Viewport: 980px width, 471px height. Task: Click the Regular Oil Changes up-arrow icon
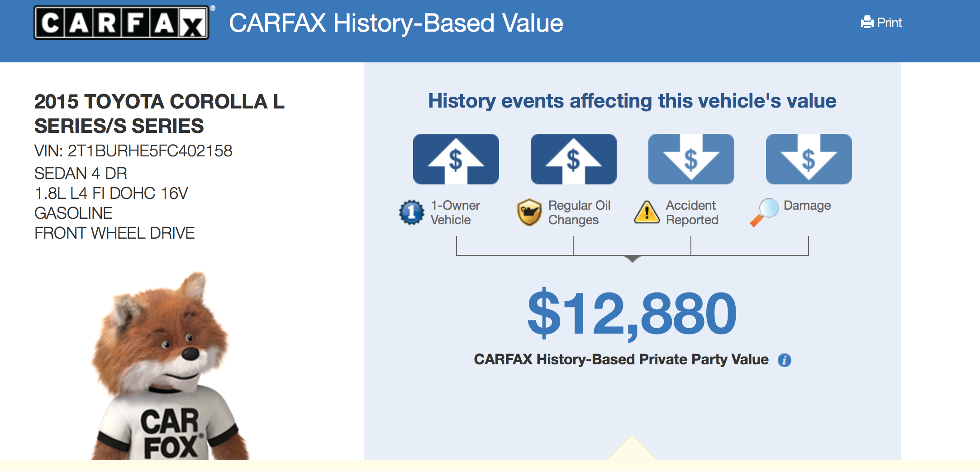coord(573,159)
